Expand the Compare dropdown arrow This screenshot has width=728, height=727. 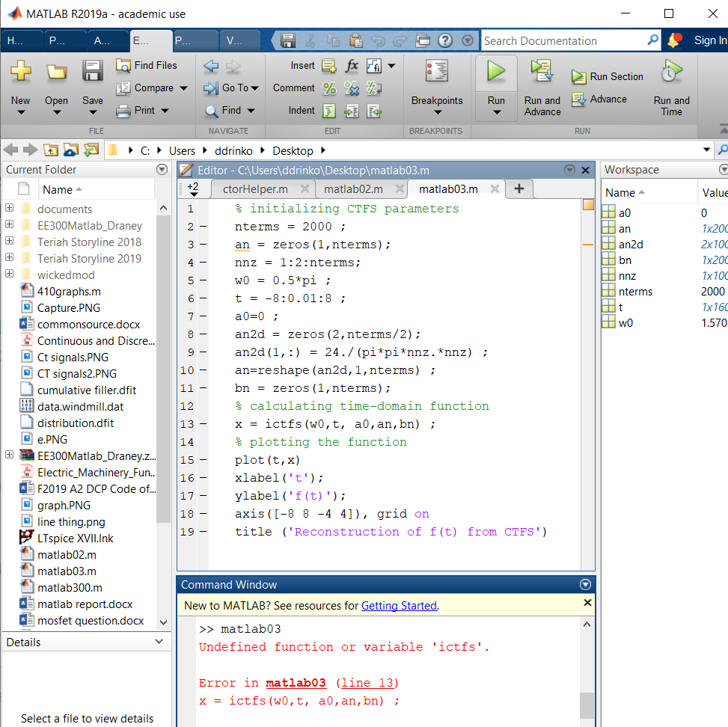[184, 88]
